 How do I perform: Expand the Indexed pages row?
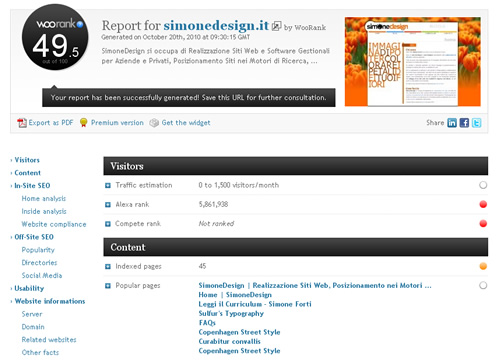(x=108, y=266)
